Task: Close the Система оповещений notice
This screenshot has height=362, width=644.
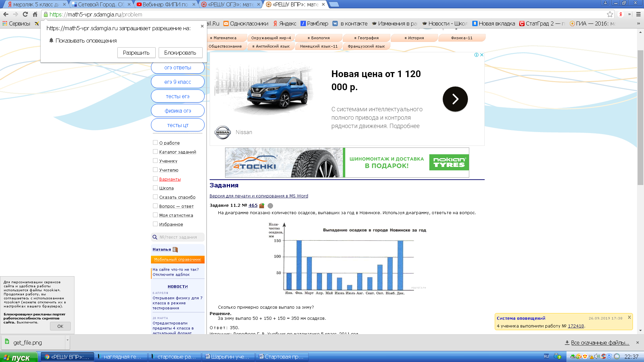Action: [x=629, y=317]
